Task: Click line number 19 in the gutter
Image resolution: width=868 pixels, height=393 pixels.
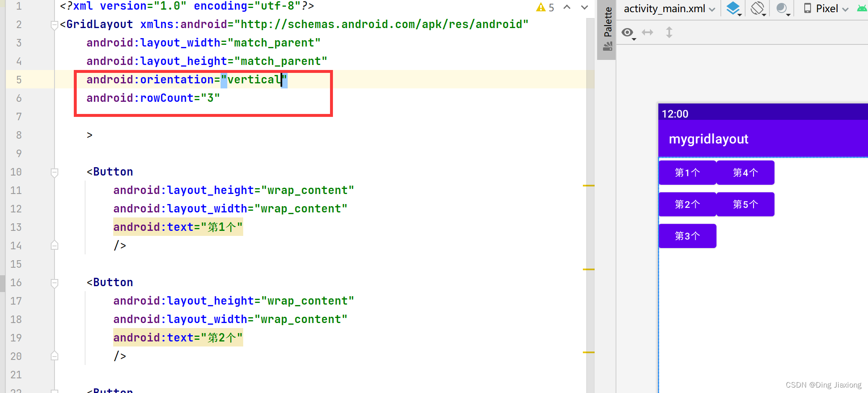Action: (16, 338)
